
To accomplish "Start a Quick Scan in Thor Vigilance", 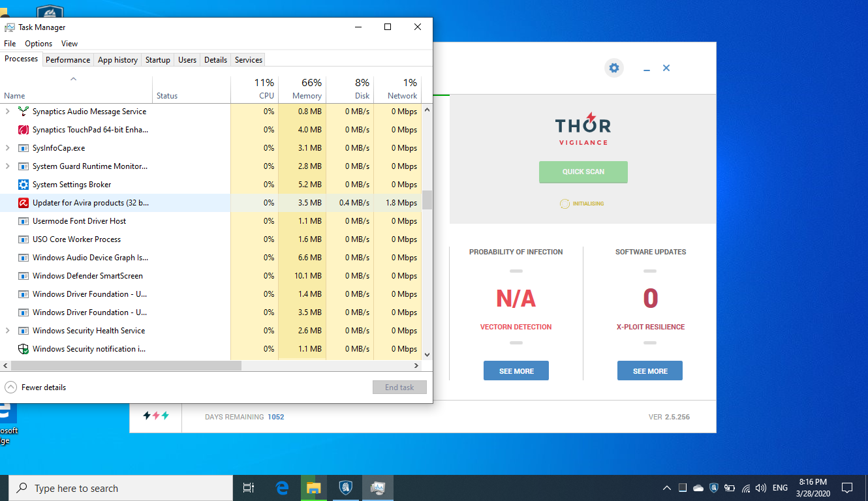I will [x=583, y=172].
